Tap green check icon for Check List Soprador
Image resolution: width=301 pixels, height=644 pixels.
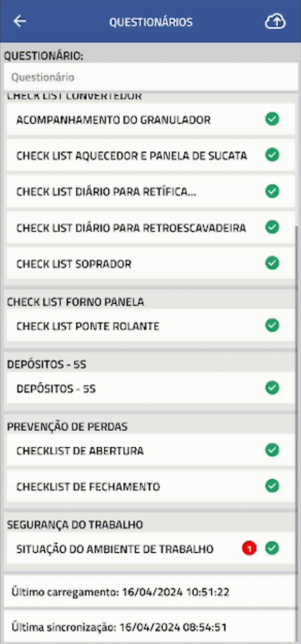(272, 263)
